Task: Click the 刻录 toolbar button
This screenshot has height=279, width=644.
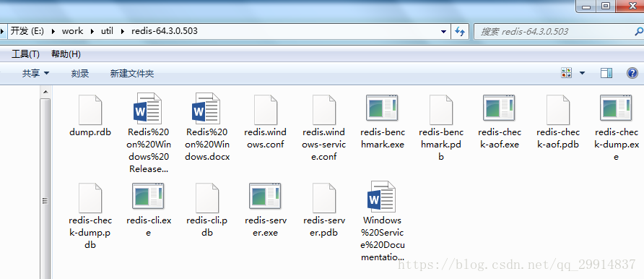Action: 80,74
